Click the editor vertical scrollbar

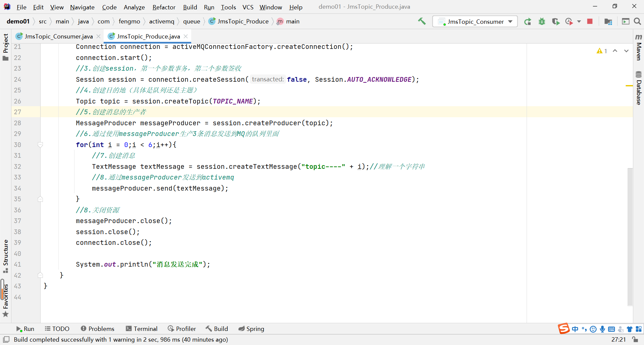click(630, 237)
